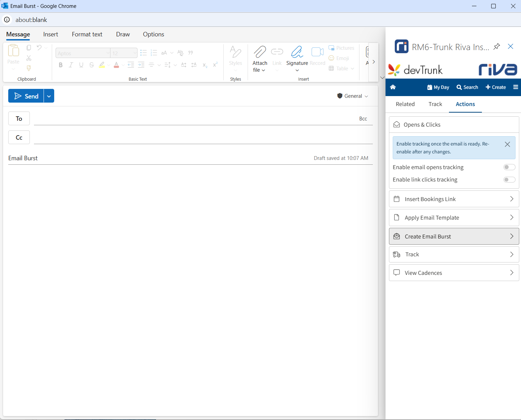Select Create Email Burst action
Screen dimensions: 521x420
coord(454,236)
